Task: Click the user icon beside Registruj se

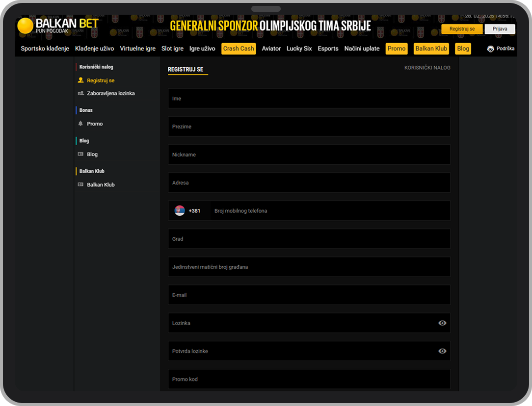Action: (81, 80)
